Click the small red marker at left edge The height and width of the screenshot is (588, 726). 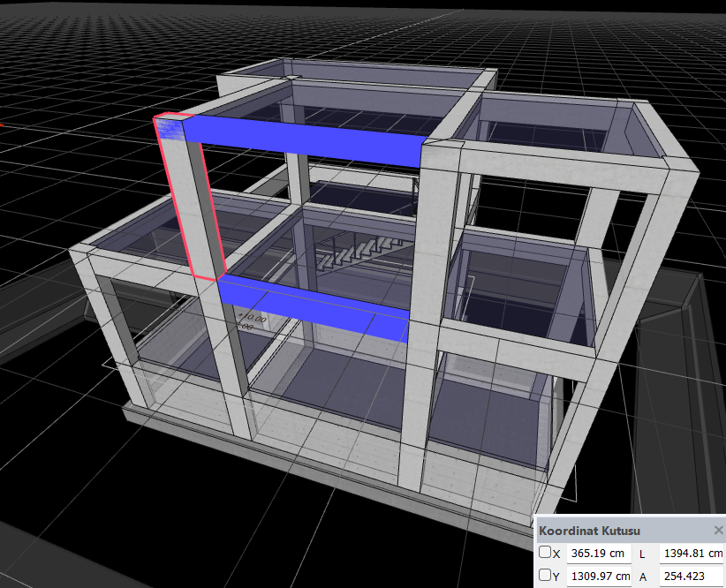(x=2, y=124)
